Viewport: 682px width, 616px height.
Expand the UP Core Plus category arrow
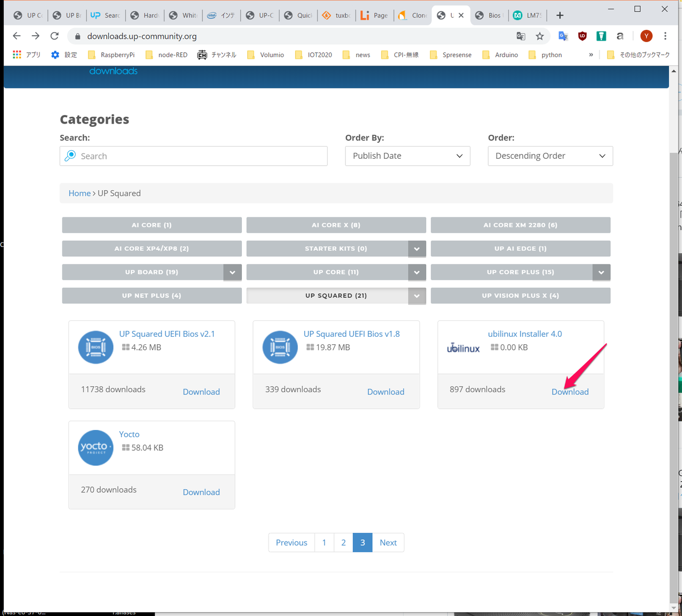pyautogui.click(x=601, y=272)
